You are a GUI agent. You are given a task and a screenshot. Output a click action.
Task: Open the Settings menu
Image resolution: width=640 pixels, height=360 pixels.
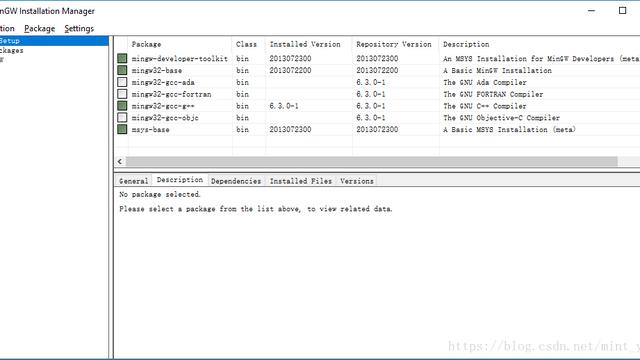tap(79, 29)
